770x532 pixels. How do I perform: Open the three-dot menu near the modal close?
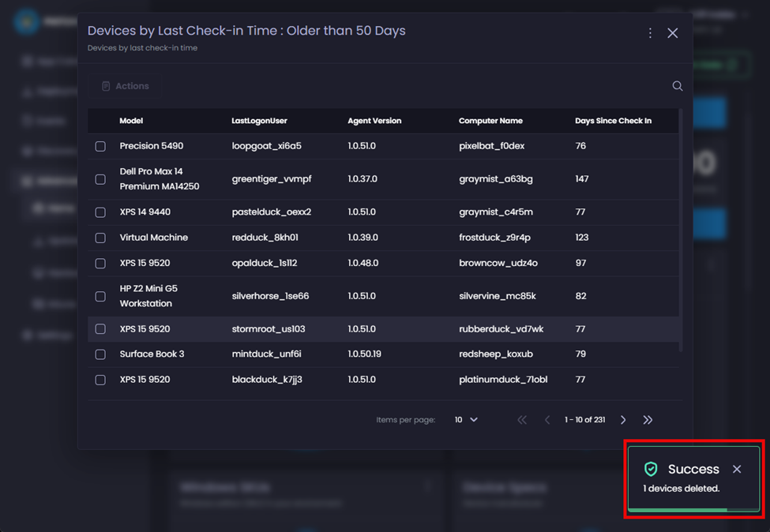pos(650,33)
